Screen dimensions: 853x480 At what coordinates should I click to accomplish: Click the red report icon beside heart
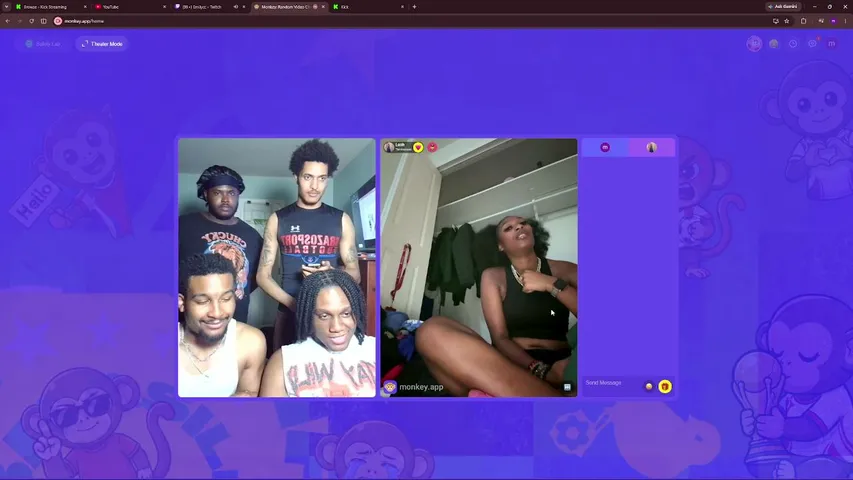[x=432, y=147]
